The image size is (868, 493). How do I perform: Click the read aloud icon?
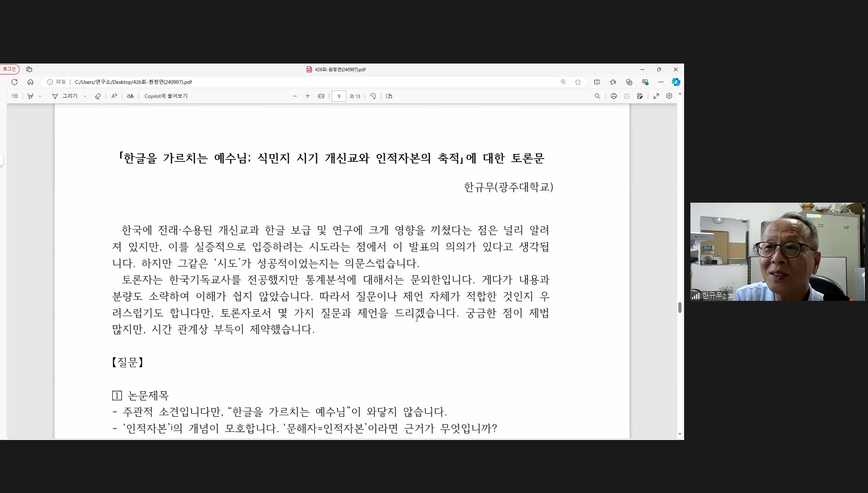click(x=114, y=96)
